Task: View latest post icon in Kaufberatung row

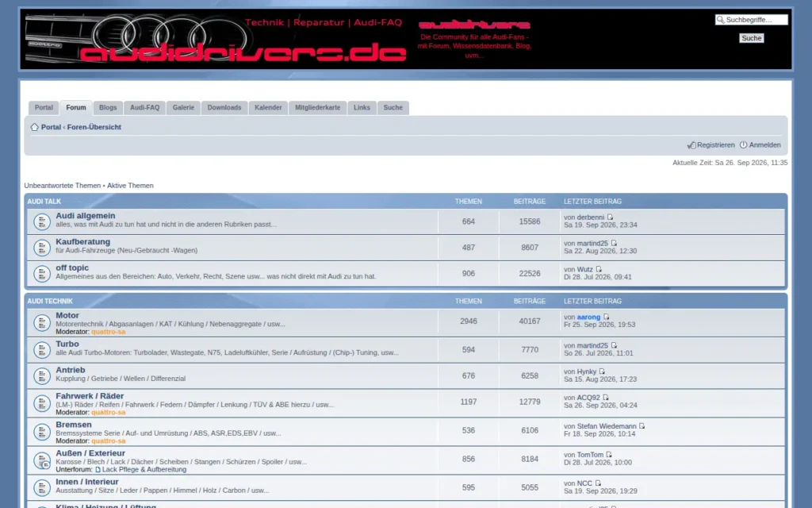Action: 614,243
